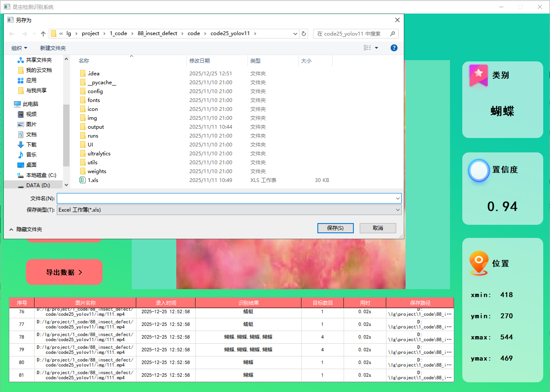This screenshot has width=550, height=392.
Task: Click the 保存(S) button
Action: pos(336,228)
